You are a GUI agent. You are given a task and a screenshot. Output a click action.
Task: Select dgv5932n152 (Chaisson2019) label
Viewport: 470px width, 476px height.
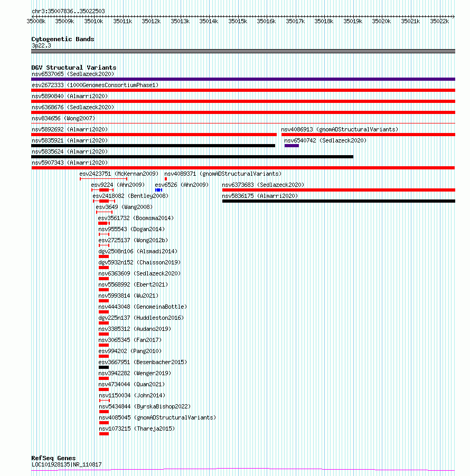[x=139, y=263]
